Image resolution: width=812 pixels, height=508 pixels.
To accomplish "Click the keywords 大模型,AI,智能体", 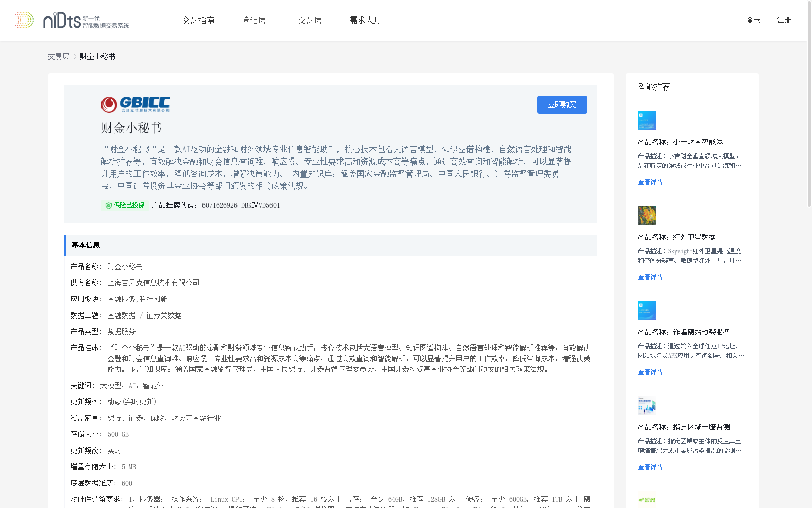I will (132, 386).
